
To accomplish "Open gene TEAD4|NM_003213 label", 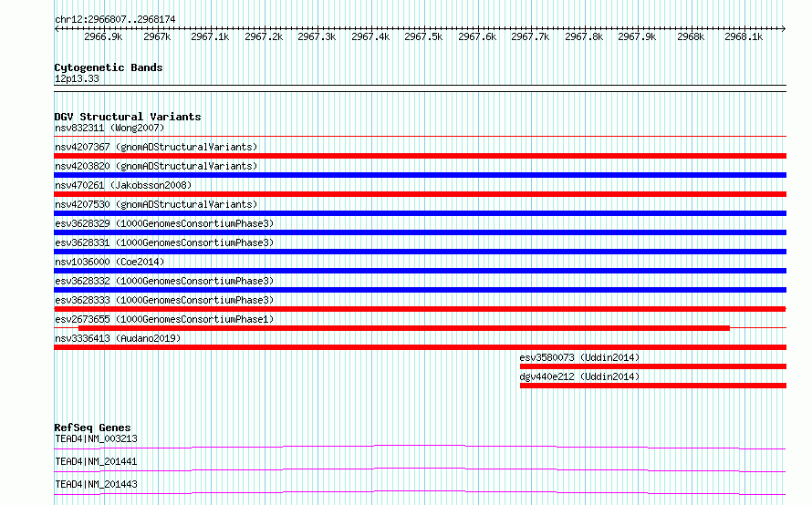I will 96,438.
